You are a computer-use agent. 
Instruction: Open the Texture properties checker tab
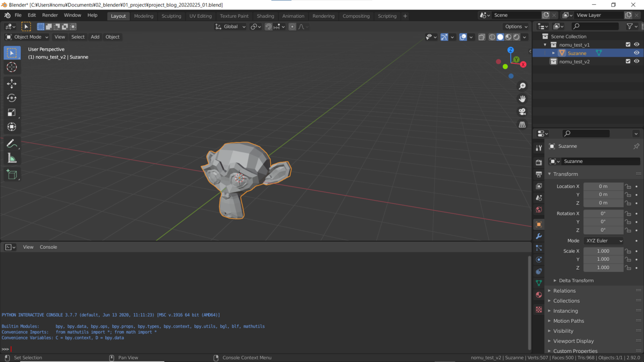[539, 309]
